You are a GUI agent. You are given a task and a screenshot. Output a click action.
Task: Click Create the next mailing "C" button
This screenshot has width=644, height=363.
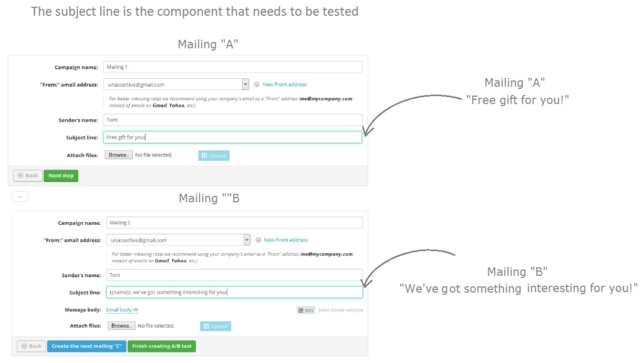[x=87, y=346]
